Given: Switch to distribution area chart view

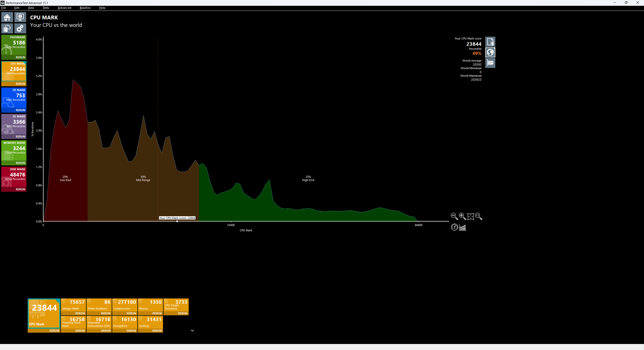Looking at the screenshot, I should coord(463,227).
